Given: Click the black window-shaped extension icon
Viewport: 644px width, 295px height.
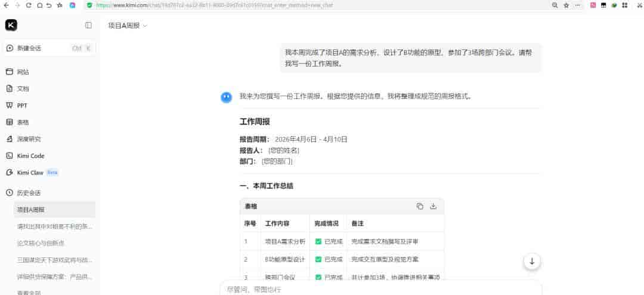Looking at the screenshot, I should (x=603, y=5).
